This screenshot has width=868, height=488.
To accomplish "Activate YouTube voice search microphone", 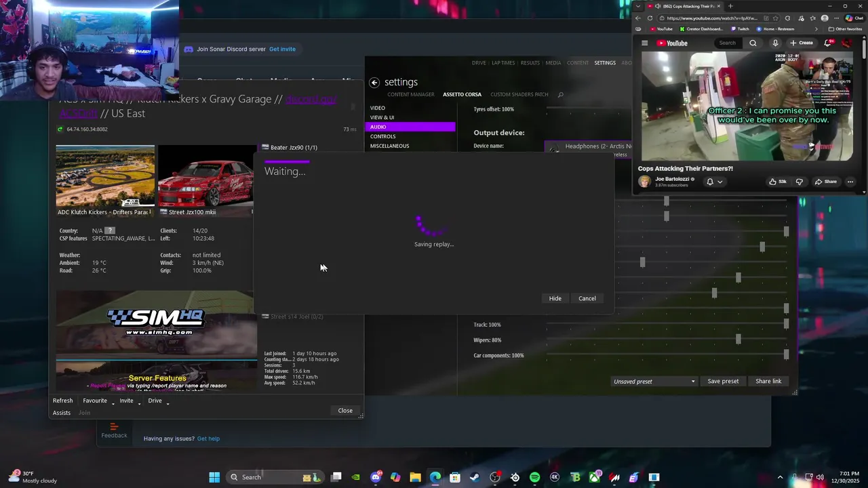I will click(775, 43).
